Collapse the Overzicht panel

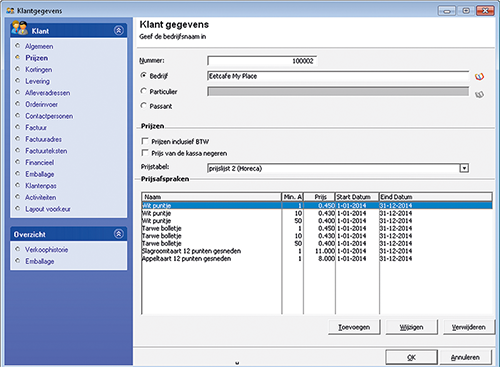coord(119,234)
